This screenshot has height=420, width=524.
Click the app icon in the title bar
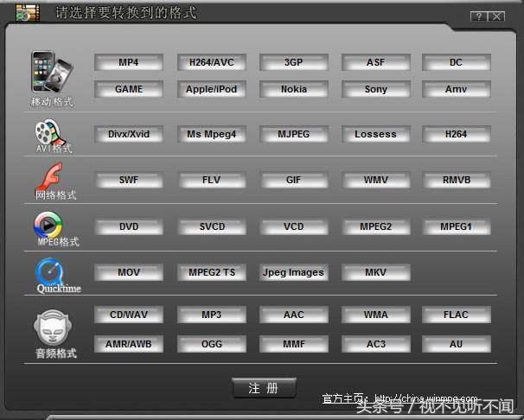tap(28, 13)
